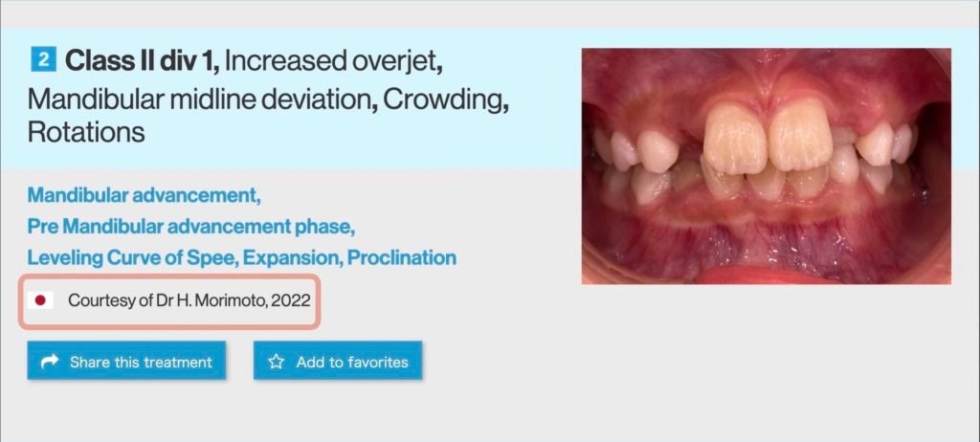Open Pre Mandibular advancement phase link
Viewport: 980px width, 442px height.
[191, 227]
